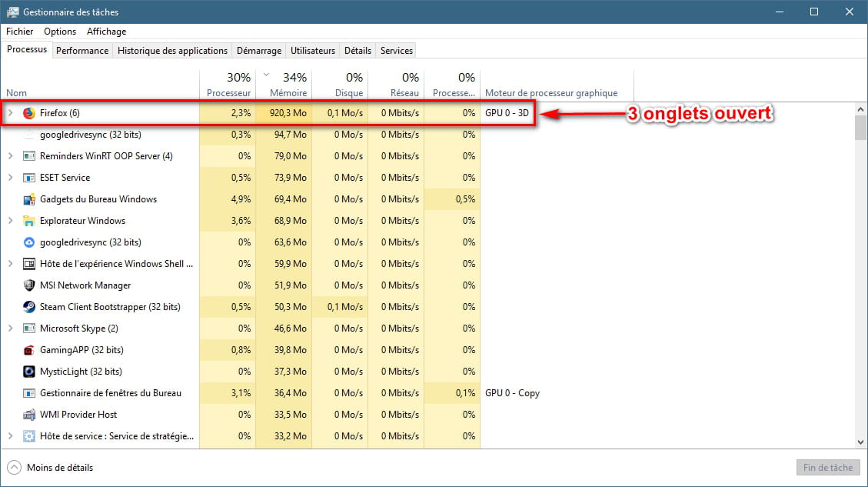Open the Détails tab
Image resolution: width=868 pixels, height=487 pixels.
(x=358, y=51)
